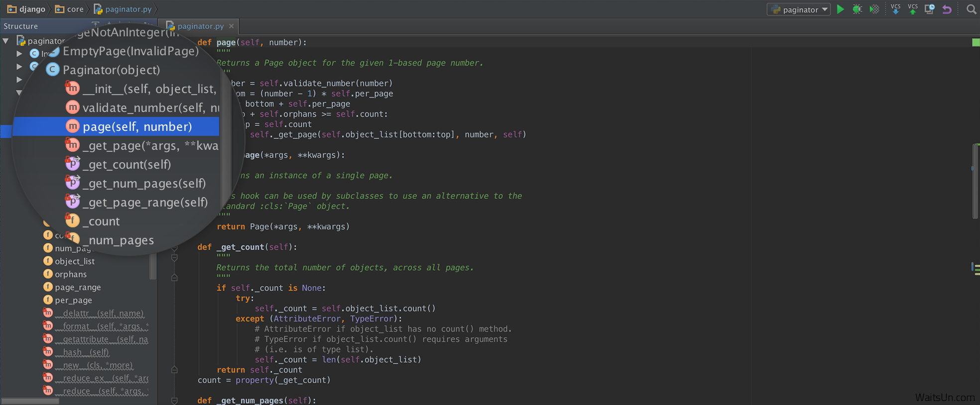Run paginator with coverage
This screenshot has width=980, height=405.
874,9
